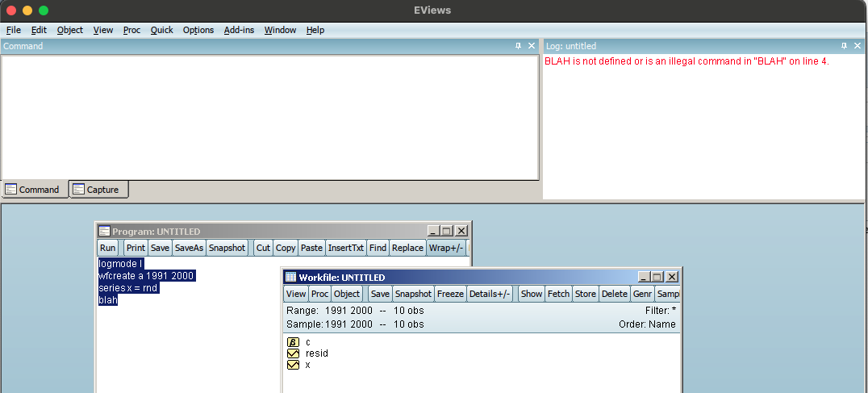
Task: Click Print in the Program toolbar
Action: click(x=136, y=248)
